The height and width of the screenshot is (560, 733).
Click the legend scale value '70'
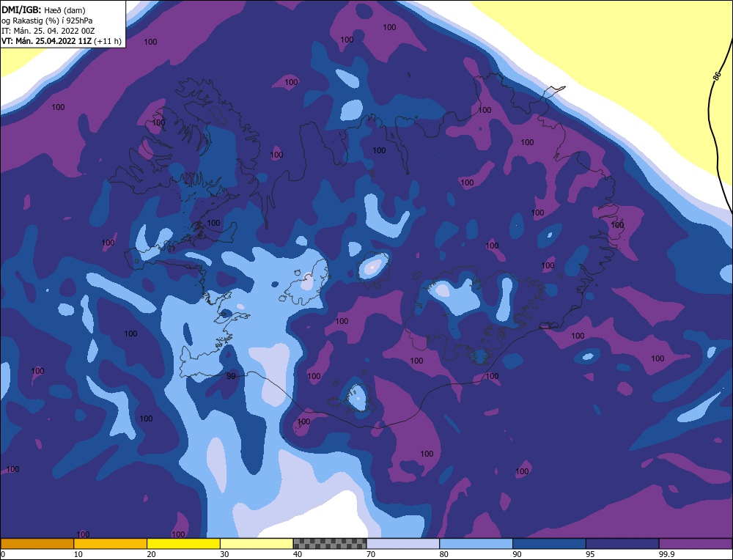pos(371,554)
